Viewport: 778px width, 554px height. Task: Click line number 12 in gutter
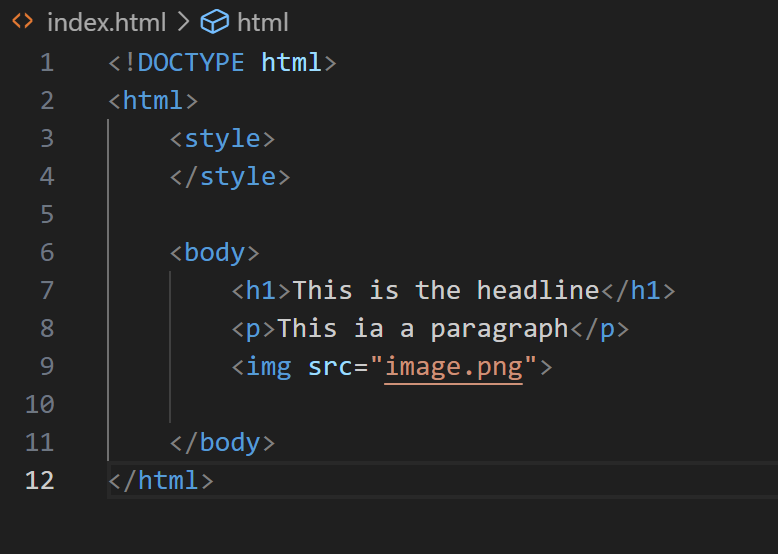coord(40,481)
